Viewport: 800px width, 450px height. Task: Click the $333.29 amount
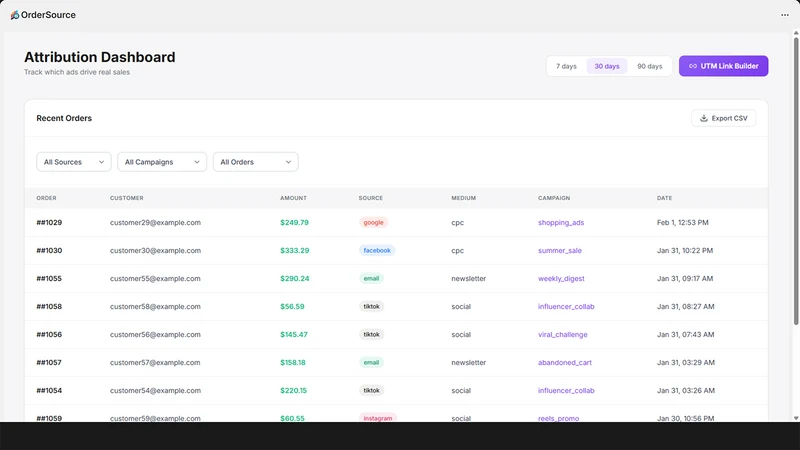tap(294, 251)
